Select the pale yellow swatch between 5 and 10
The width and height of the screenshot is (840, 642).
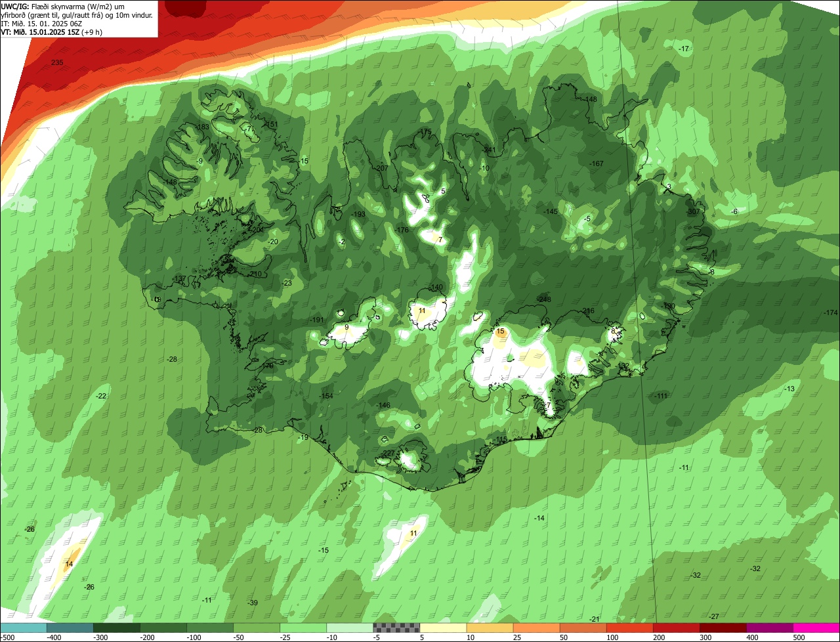tap(443, 628)
